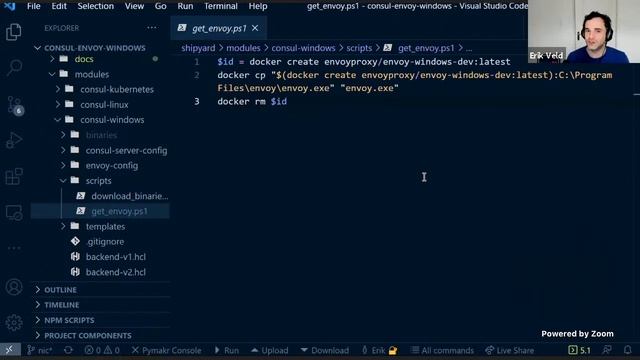Open the Terminal menu

221,6
